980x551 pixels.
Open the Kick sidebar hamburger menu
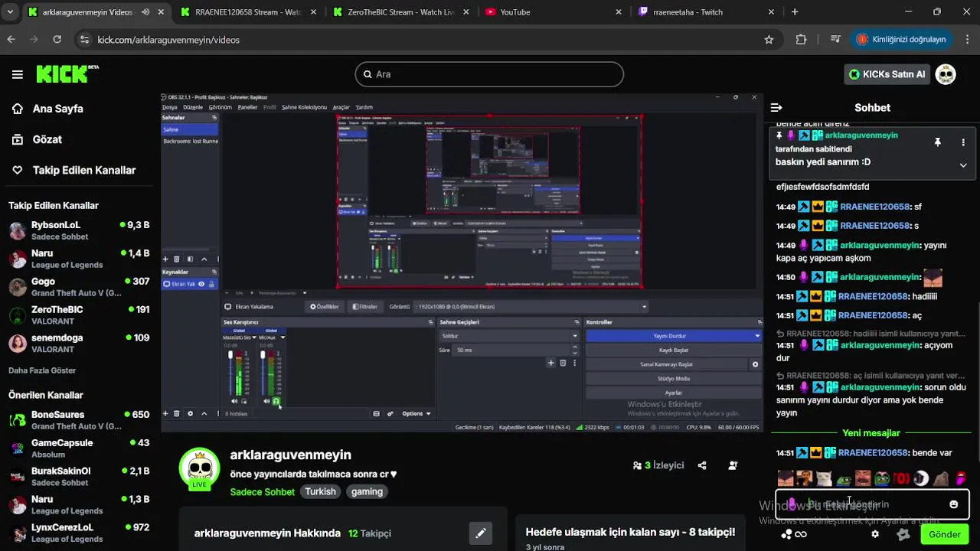pos(17,74)
